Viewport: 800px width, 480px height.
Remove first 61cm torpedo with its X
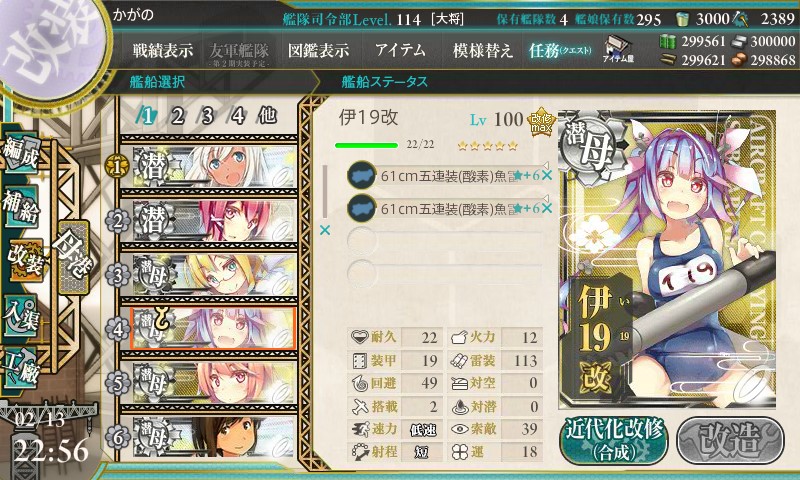tap(546, 175)
